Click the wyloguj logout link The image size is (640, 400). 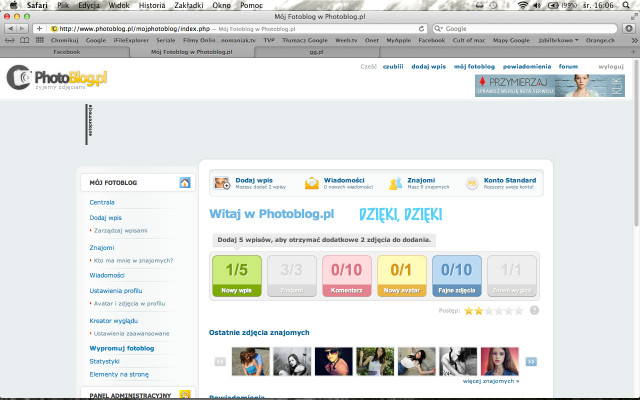coord(611,67)
